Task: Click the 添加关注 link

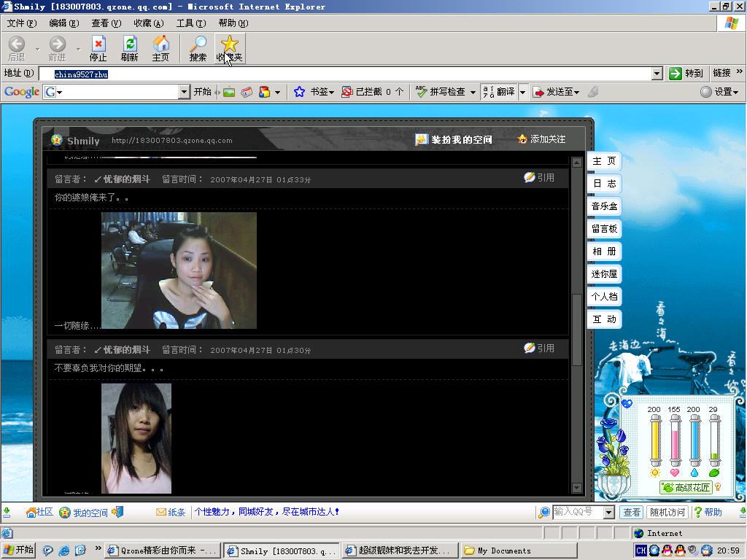Action: point(542,139)
